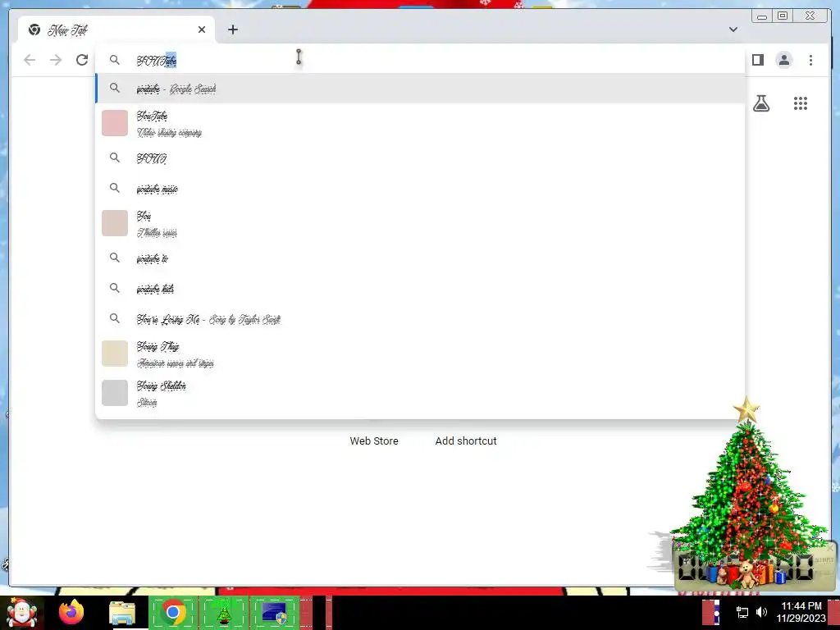This screenshot has height=630, width=840.
Task: Choose 'youtube - Google Search' suggestion
Action: point(420,89)
